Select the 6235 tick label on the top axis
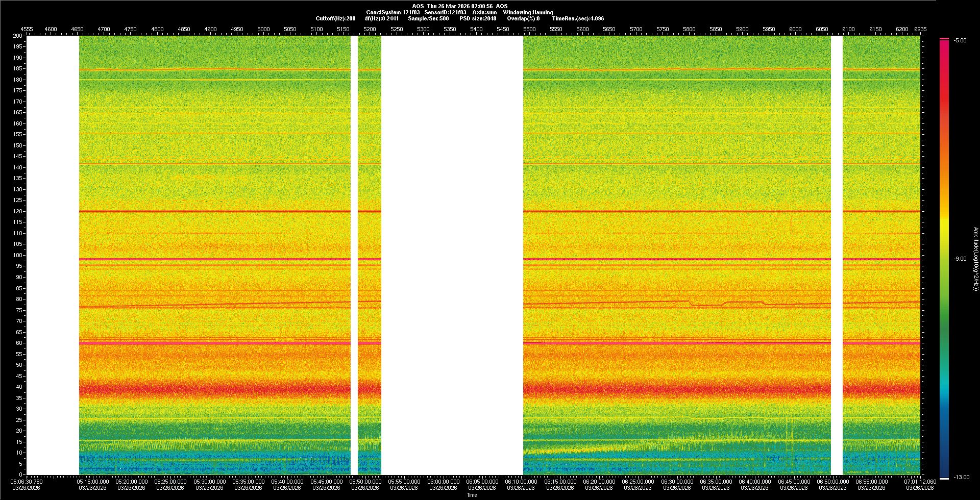Image resolution: width=980 pixels, height=500 pixels. coord(920,29)
